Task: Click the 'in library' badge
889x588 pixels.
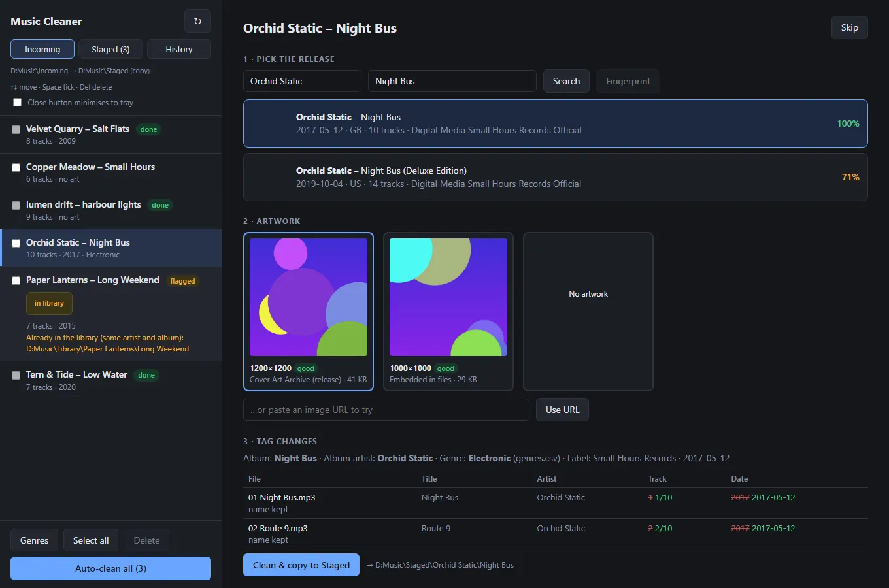Action: click(x=49, y=303)
